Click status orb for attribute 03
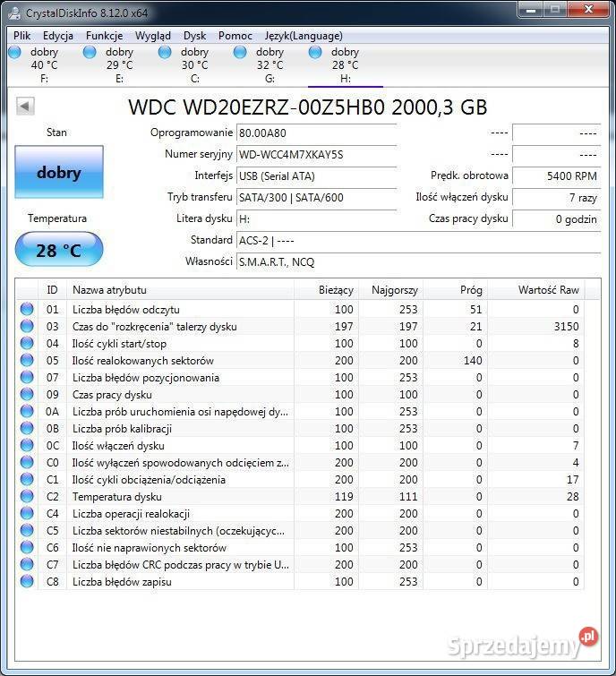Viewport: 616px width, 676px height. coord(27,326)
